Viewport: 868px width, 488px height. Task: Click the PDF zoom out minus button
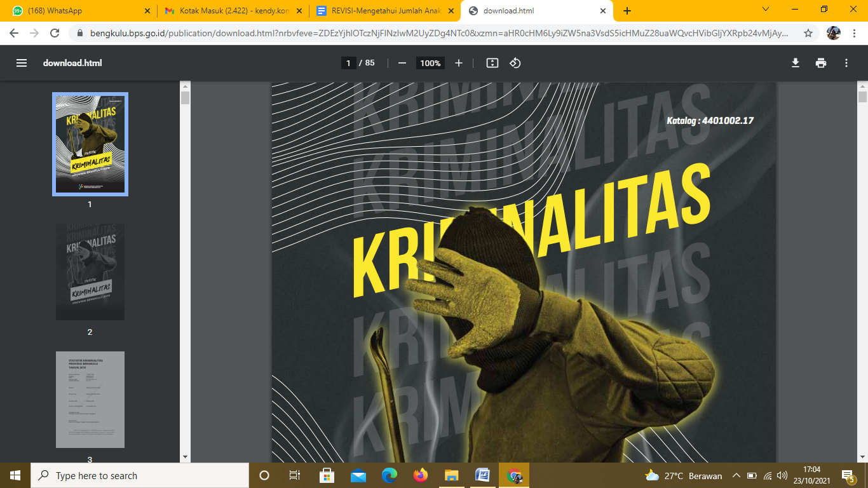(x=402, y=63)
